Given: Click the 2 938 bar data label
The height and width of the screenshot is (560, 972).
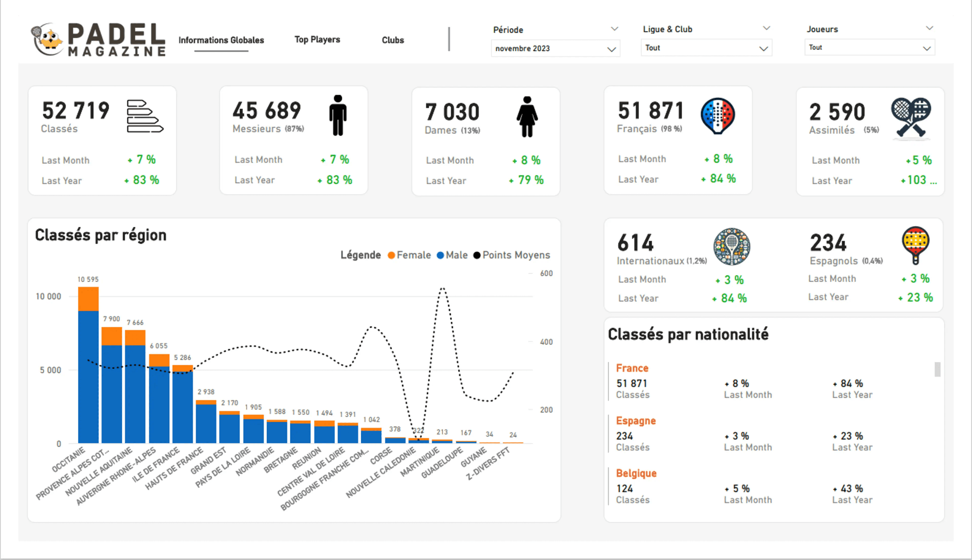Looking at the screenshot, I should click(206, 392).
